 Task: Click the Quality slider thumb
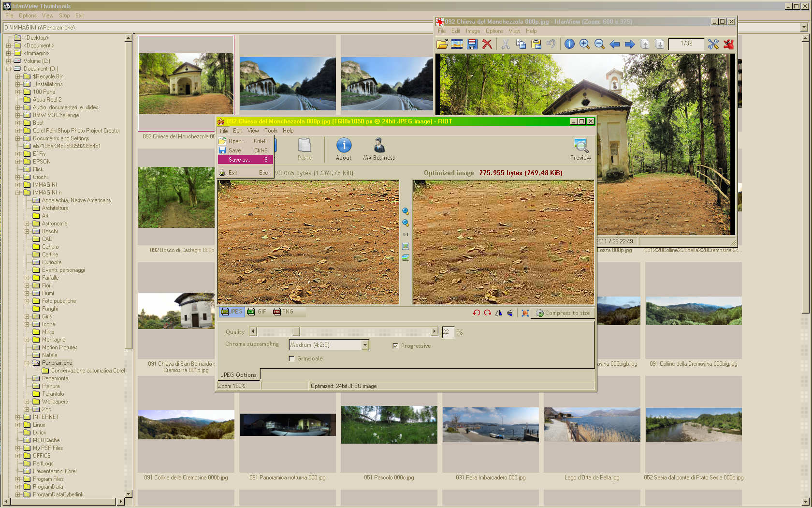296,331
